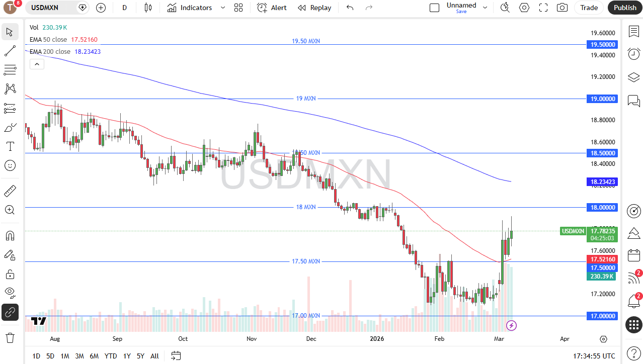Open the Indicators dialog

tap(190, 8)
